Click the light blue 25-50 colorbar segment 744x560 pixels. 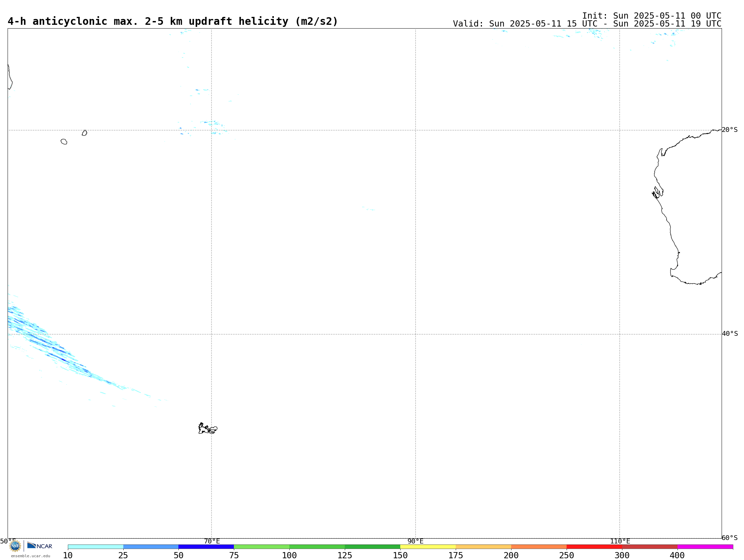151,547
